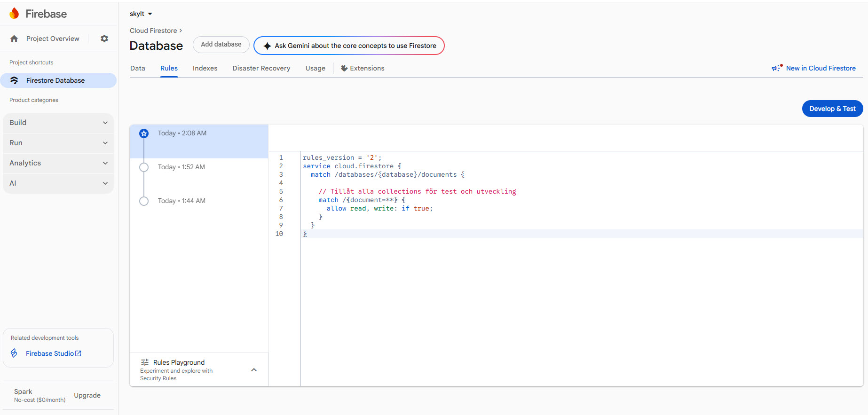Click the Rules Playground title

[x=179, y=362]
